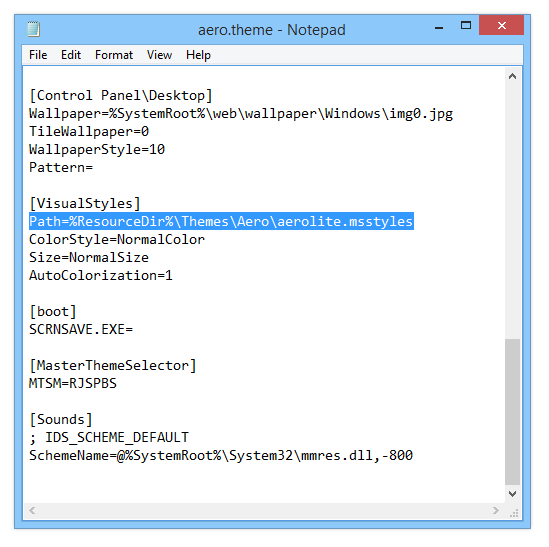Viewport: 549px width, 547px height.
Task: Close the aero.theme Notepad window
Action: 501,25
